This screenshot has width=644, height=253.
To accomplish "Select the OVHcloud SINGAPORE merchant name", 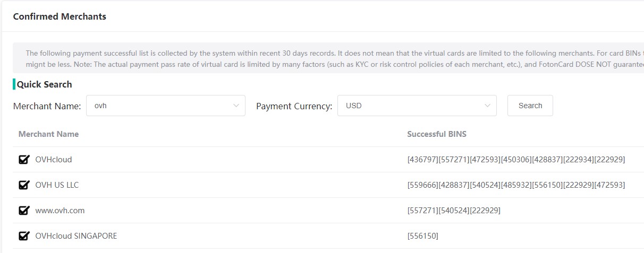I will point(76,235).
